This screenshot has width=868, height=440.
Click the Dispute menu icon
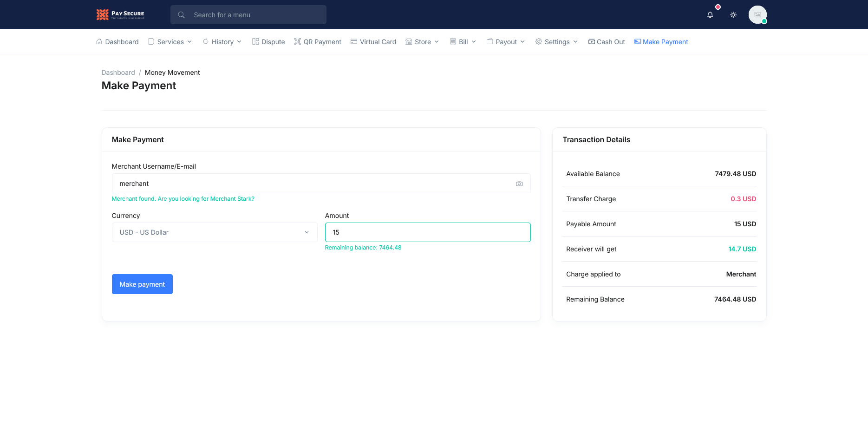tap(255, 41)
